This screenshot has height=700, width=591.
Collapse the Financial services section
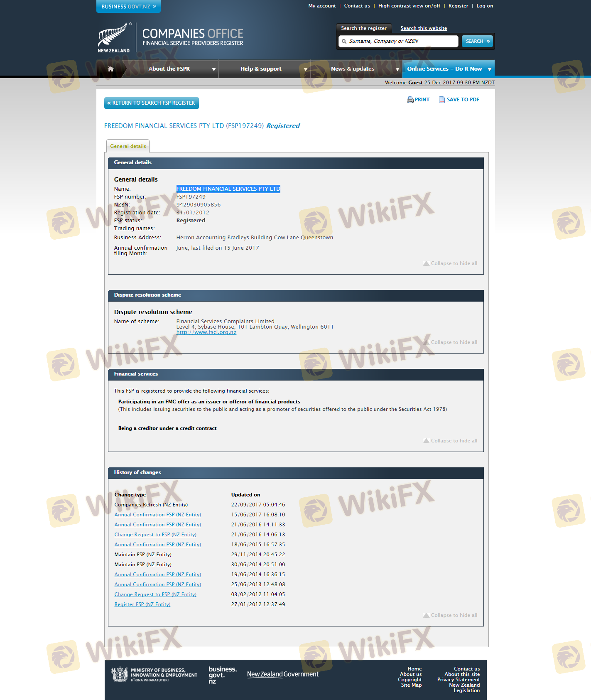tap(450, 441)
